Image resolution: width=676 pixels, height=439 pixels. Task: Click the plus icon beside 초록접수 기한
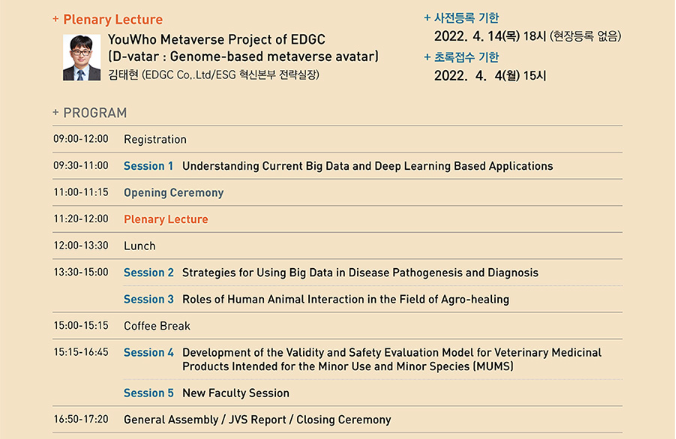pos(427,57)
